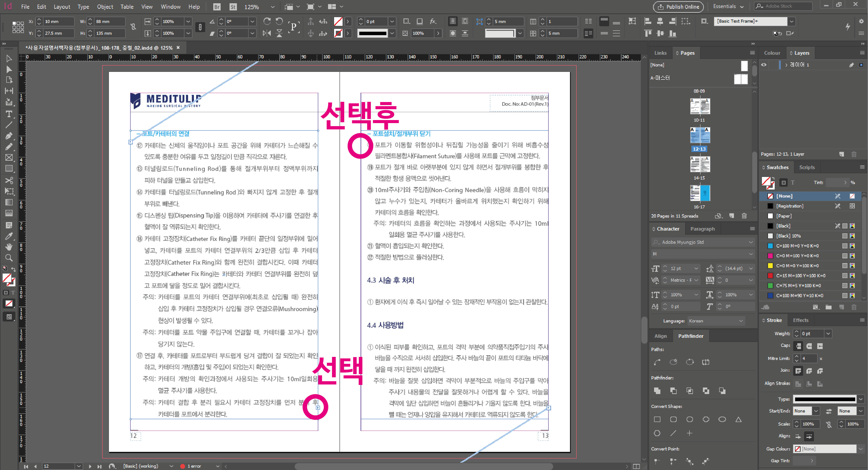Expand the 레이어 1 layer disclosure arrow
Viewport: 868px width, 470px height.
pos(786,65)
